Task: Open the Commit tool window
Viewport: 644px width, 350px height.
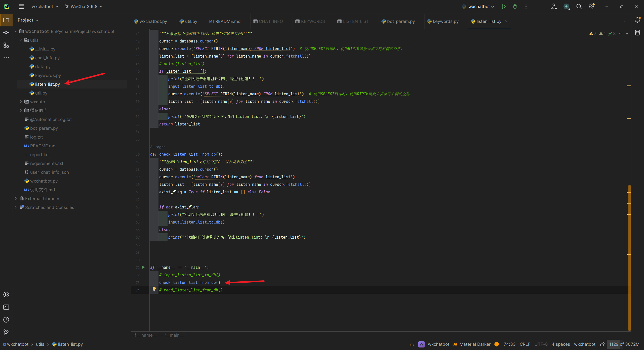Action: click(6, 33)
